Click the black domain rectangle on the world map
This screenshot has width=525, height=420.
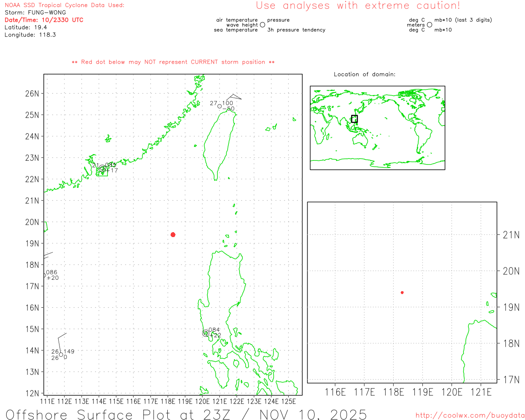coord(354,119)
